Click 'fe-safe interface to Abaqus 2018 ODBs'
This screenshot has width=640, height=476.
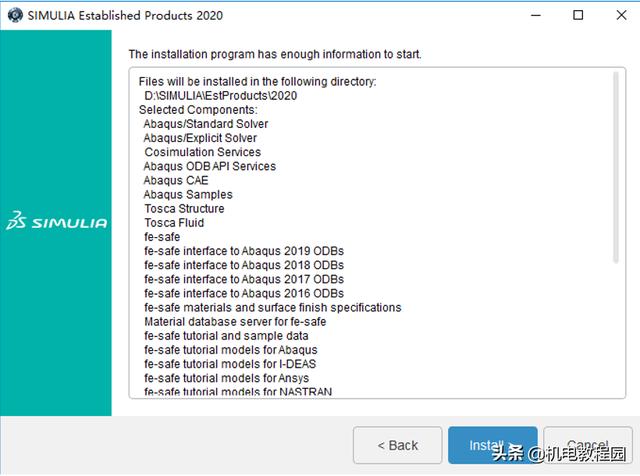(x=244, y=265)
